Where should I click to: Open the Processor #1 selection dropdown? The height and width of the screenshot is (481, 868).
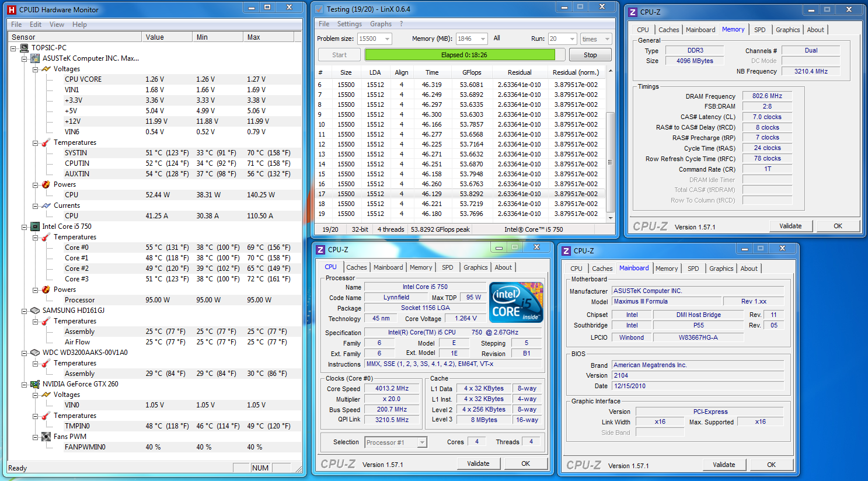pos(421,442)
